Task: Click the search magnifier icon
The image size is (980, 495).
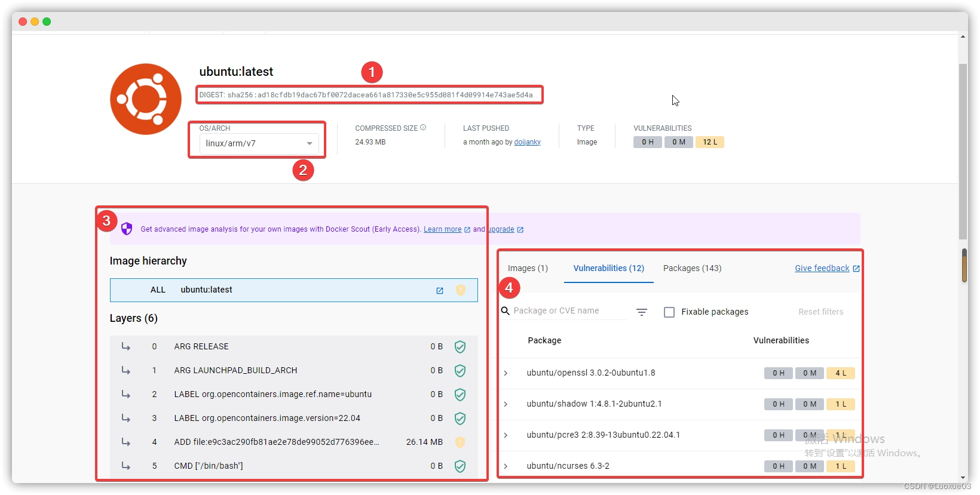Action: click(506, 311)
